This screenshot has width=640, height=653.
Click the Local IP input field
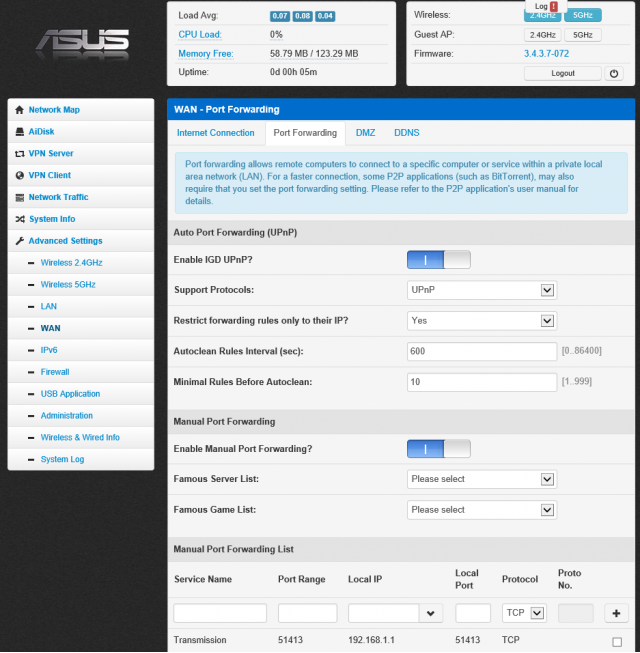point(384,613)
